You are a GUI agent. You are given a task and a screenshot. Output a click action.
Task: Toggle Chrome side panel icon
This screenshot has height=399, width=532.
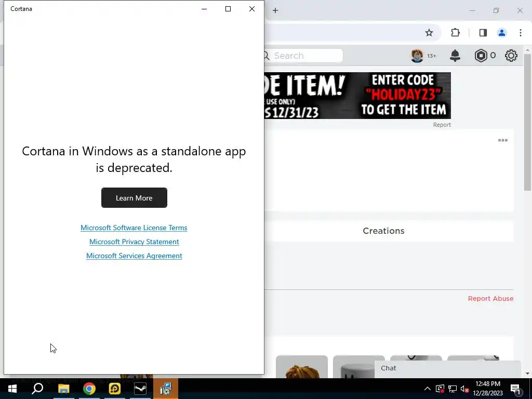(x=483, y=33)
